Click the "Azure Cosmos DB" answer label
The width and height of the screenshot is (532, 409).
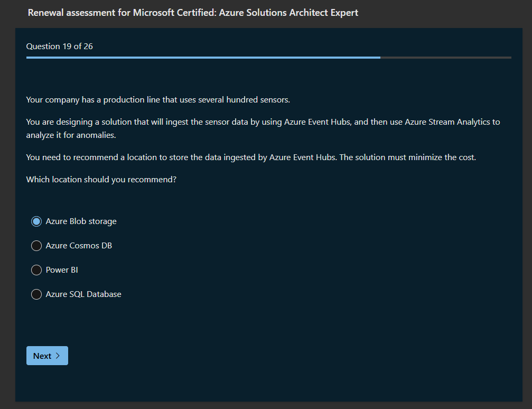(79, 246)
